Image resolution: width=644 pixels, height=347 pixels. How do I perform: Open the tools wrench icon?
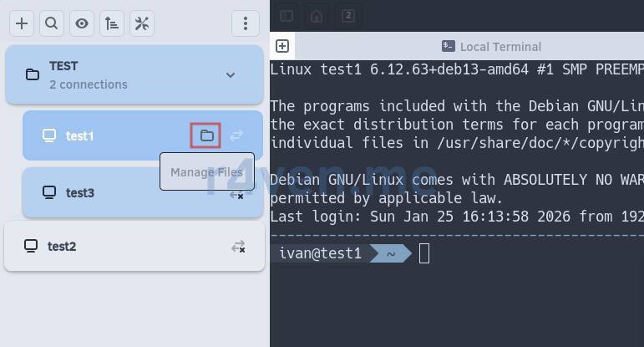pyautogui.click(x=142, y=23)
